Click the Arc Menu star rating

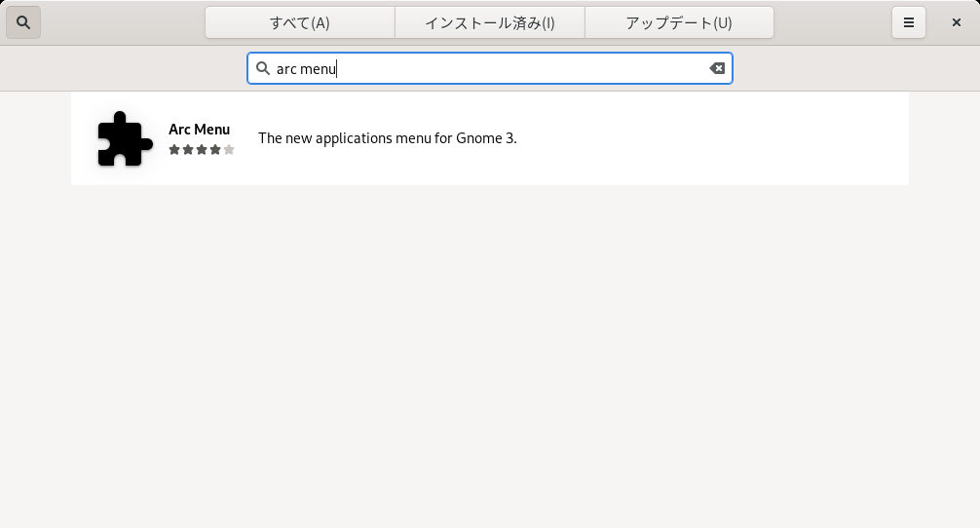click(x=202, y=149)
